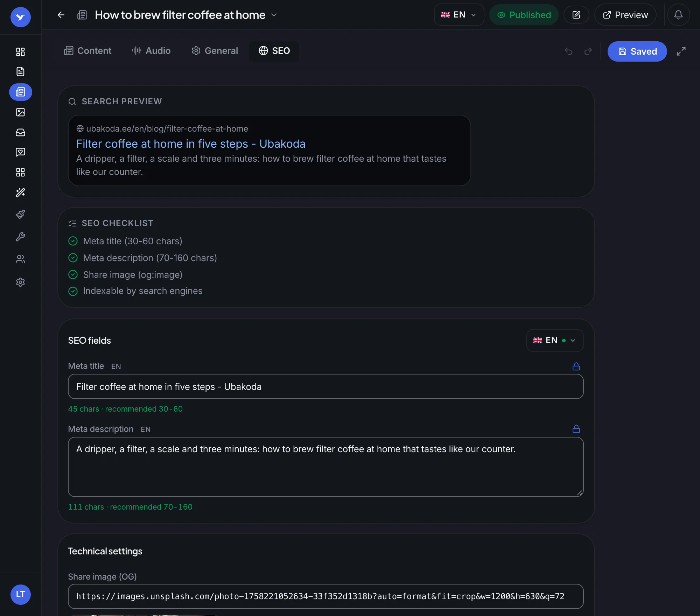Open the paintbrush theme icon in sidebar
This screenshot has height=616, width=700.
click(20, 214)
